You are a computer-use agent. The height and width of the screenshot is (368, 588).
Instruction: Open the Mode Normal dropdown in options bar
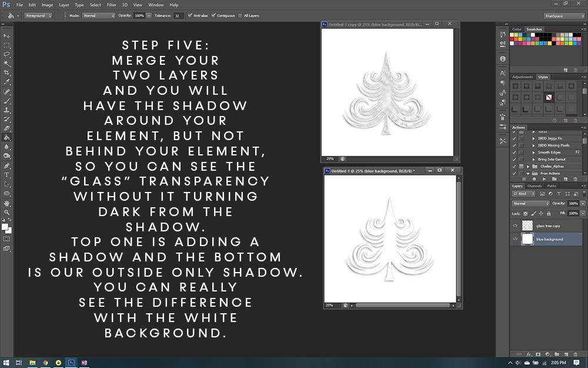click(99, 16)
